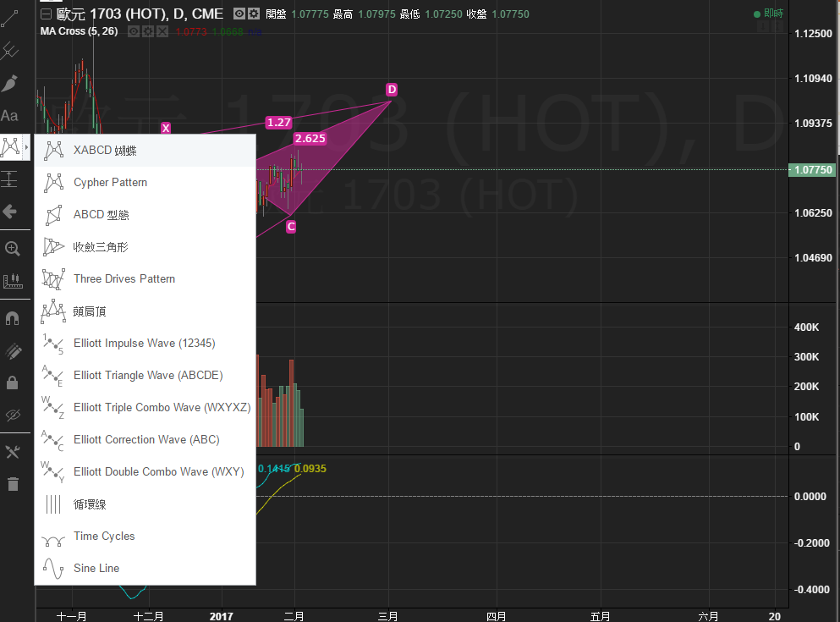
Task: Click the 2017 label on time axis
Action: click(x=222, y=616)
